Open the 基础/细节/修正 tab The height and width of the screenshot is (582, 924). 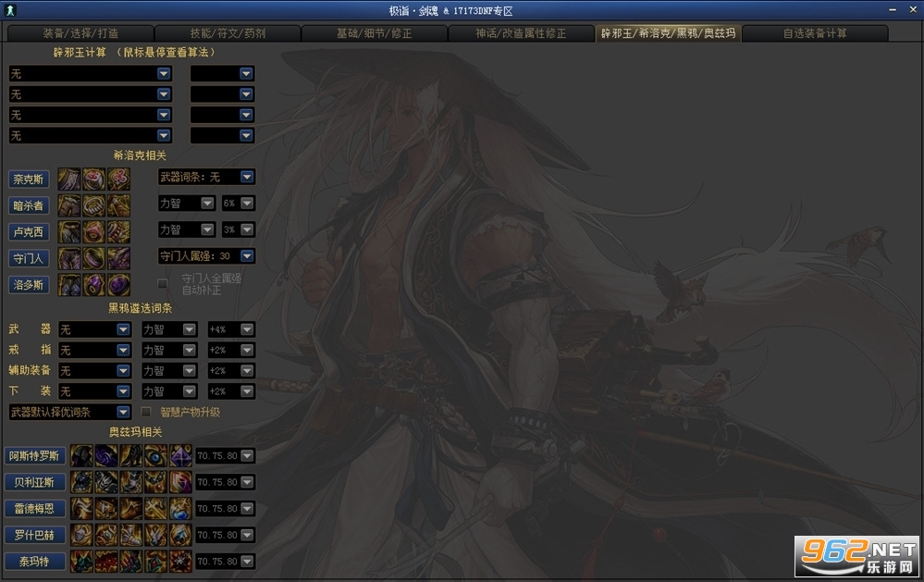click(375, 33)
